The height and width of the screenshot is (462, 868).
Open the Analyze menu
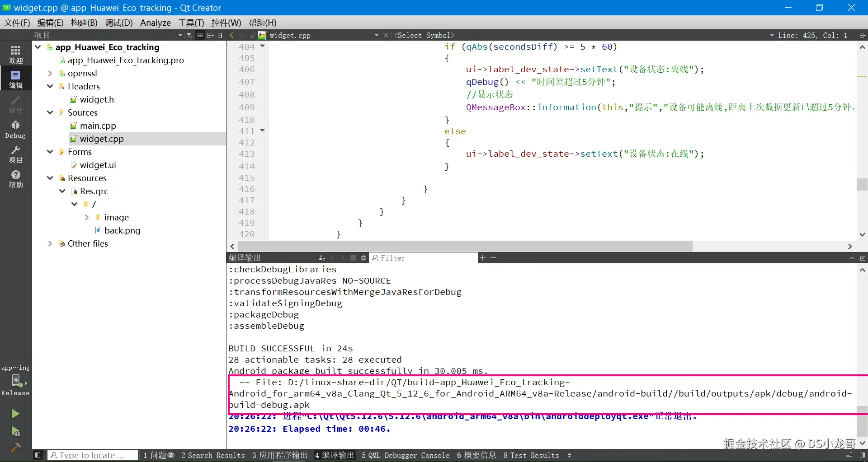tap(156, 23)
